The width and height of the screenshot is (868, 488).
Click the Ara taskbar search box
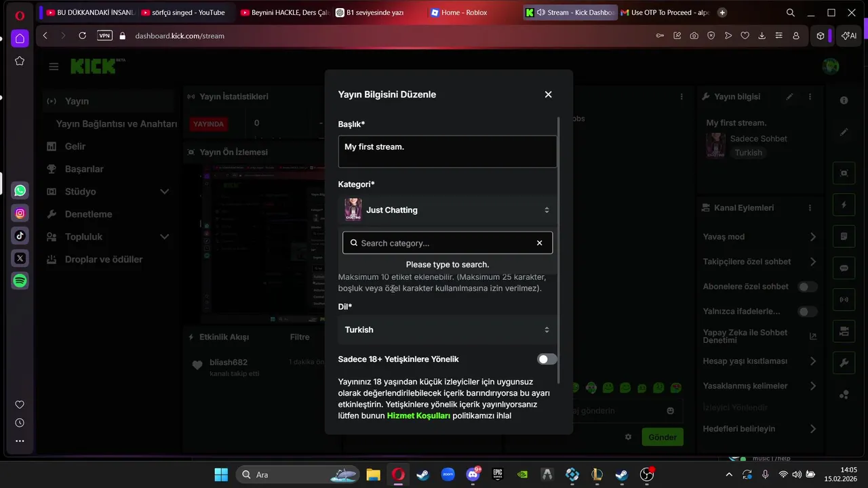coord(298,474)
